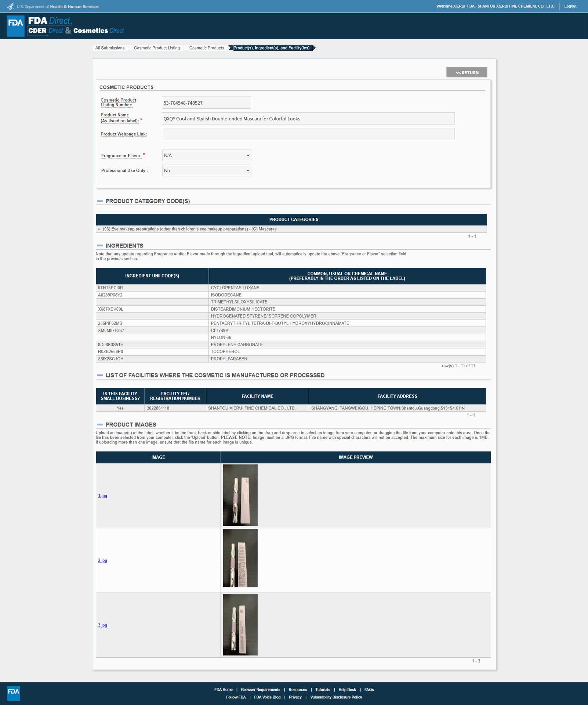Select Product(s), Ingredient(s), and Facility(ies) breadcrumb
Viewport: 588px width, 705px height.
point(271,48)
